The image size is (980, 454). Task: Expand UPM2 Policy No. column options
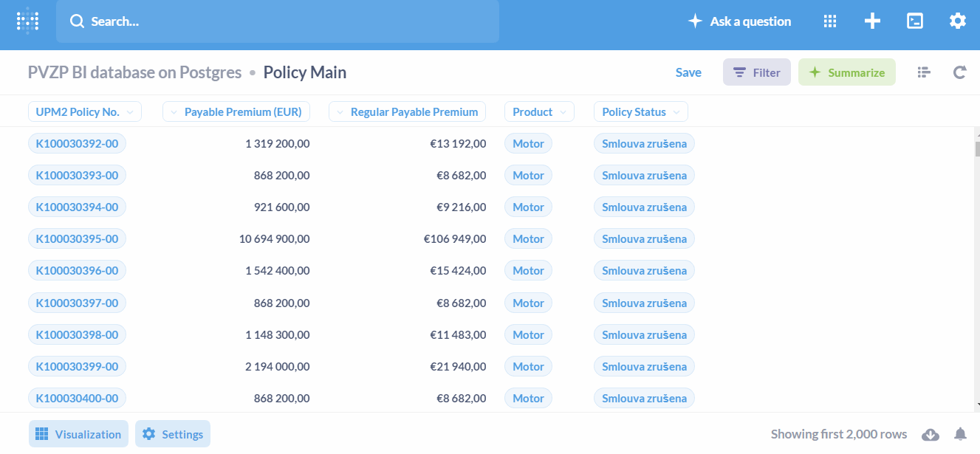pyautogui.click(x=131, y=111)
